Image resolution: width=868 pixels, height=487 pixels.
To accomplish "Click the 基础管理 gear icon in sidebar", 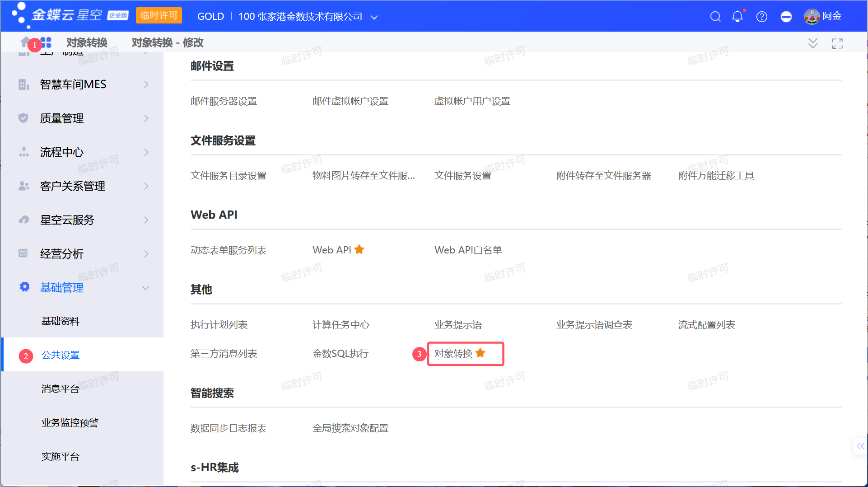I will pos(23,287).
